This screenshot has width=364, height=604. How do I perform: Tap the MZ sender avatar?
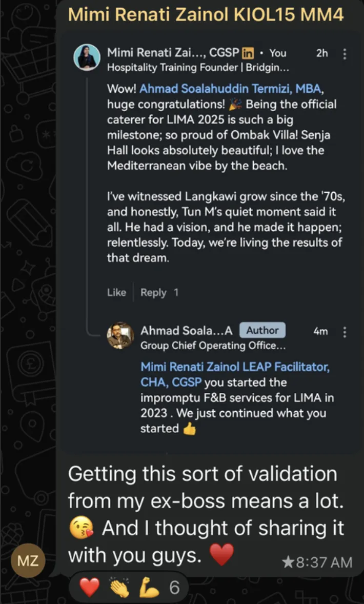tap(28, 560)
